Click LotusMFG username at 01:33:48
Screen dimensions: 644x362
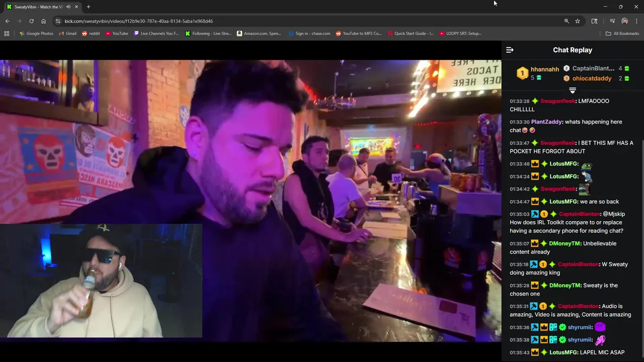(x=563, y=164)
